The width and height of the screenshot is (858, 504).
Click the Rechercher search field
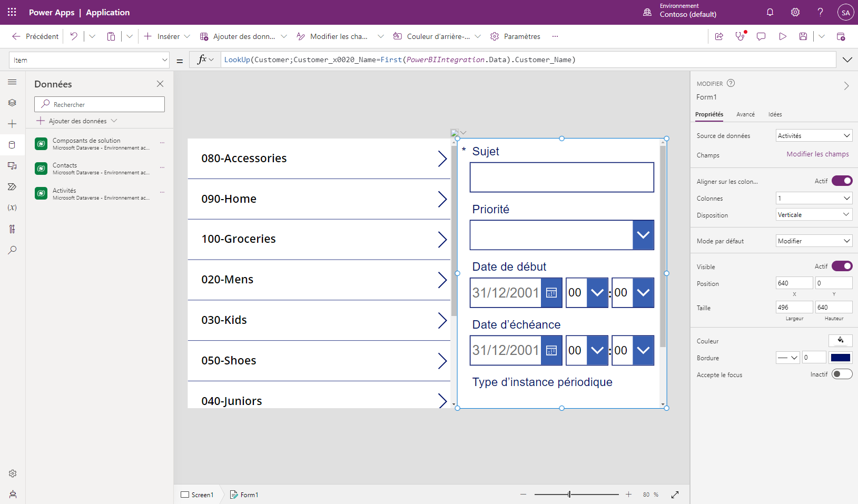[x=100, y=104]
